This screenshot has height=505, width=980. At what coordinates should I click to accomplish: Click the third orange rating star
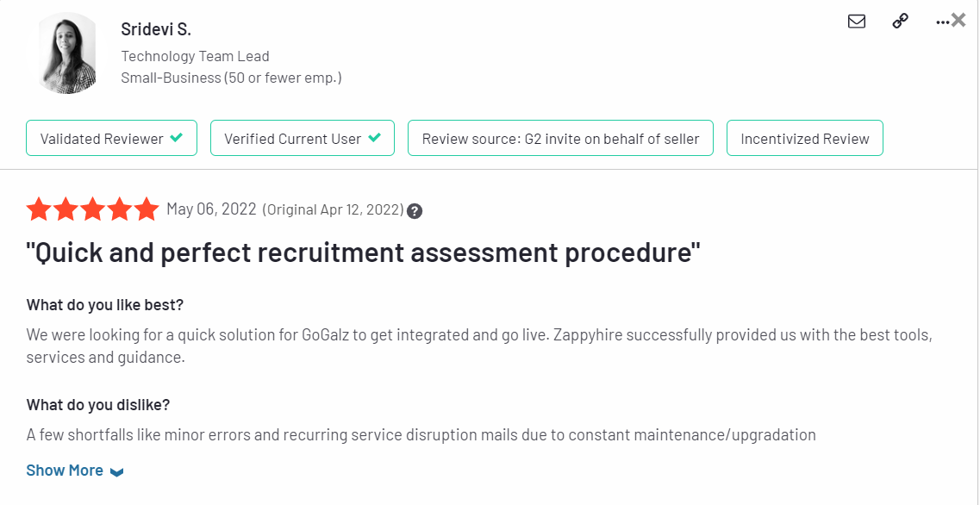pos(92,209)
